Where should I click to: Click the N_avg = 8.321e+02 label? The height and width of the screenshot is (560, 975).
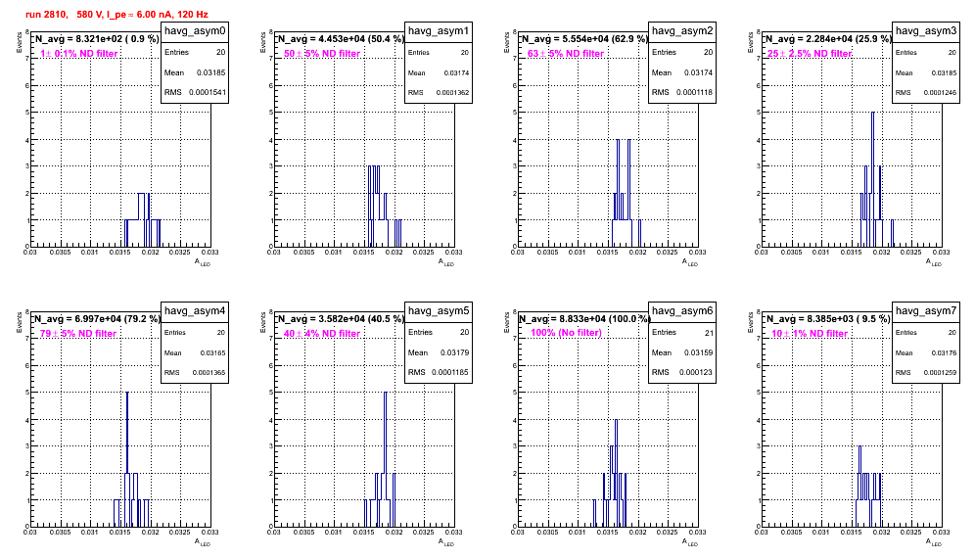pos(96,38)
